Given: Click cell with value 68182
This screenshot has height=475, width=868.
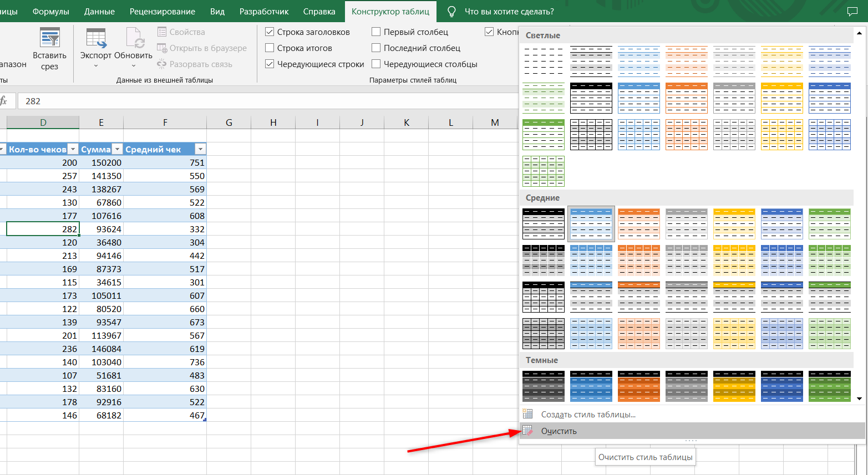Looking at the screenshot, I should tap(101, 415).
